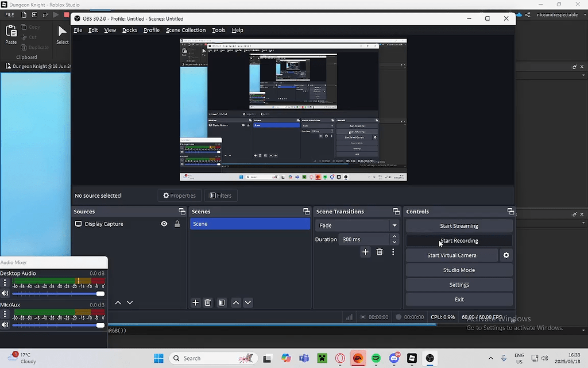588x368 pixels.
Task: Toggle the lock on Display Capture source
Action: point(177,224)
